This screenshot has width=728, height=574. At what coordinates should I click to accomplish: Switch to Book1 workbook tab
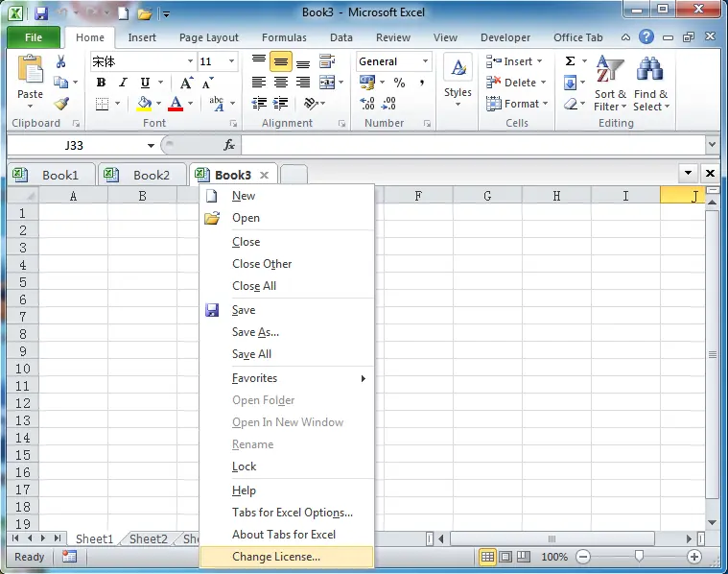pyautogui.click(x=52, y=175)
